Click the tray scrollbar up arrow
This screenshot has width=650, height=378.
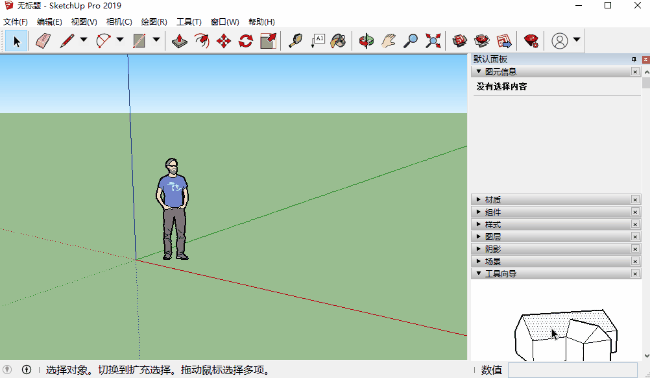click(646, 72)
